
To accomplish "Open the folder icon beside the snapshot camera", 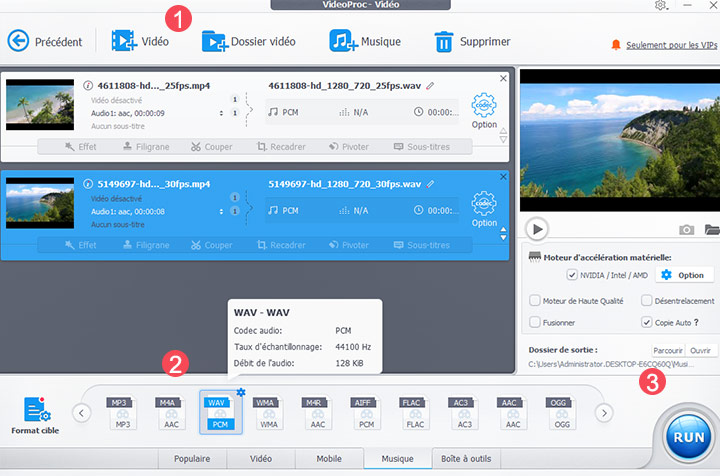I will pyautogui.click(x=712, y=230).
